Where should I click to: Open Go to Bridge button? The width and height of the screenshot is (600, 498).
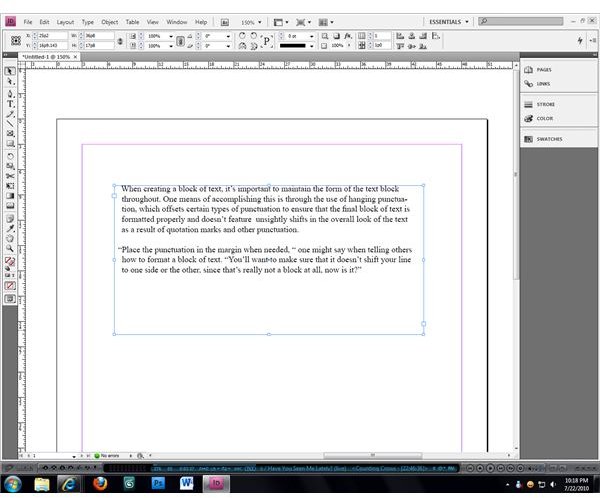pos(225,22)
